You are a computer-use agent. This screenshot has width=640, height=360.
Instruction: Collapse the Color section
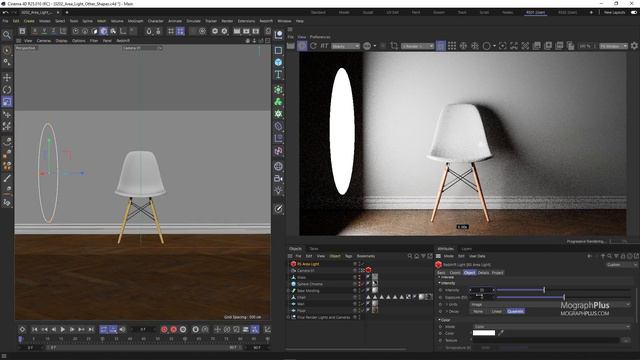[x=439, y=320]
